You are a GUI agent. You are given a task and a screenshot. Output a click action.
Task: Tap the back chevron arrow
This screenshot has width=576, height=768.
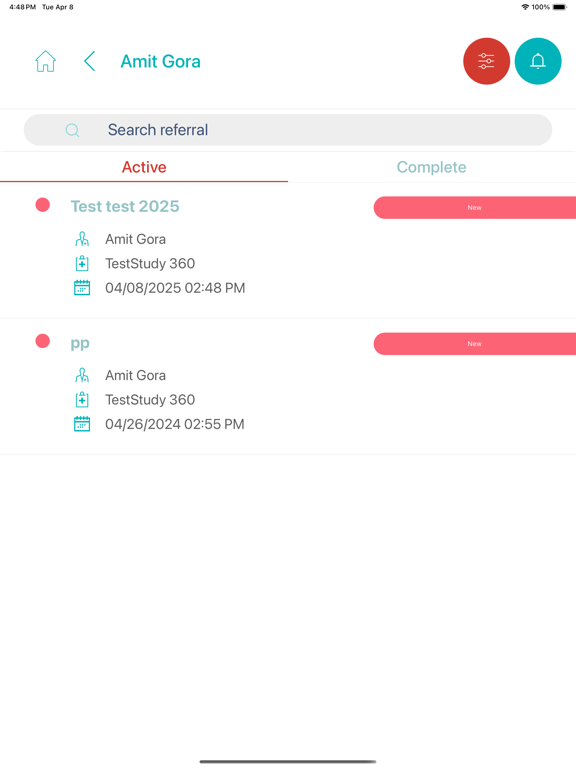(89, 61)
